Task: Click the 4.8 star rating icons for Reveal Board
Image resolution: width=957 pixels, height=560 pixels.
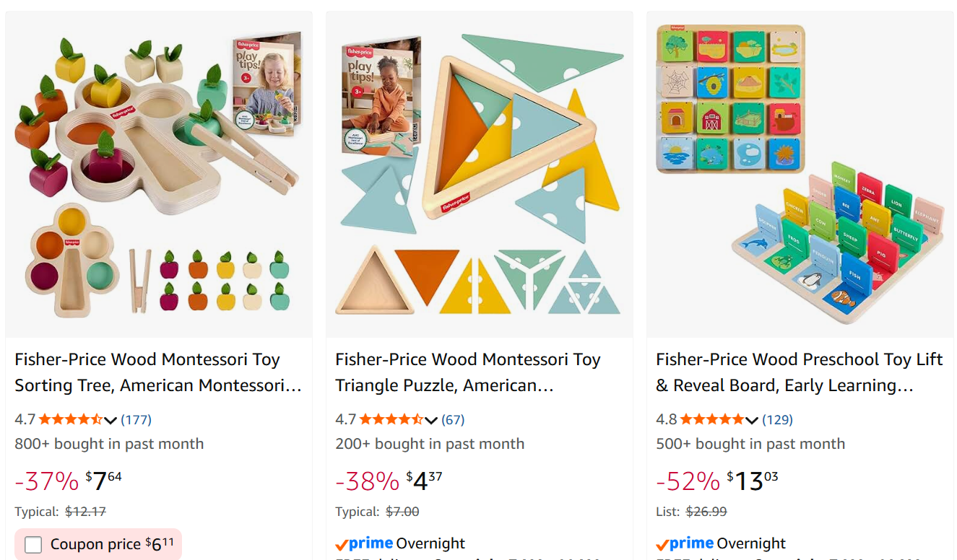Action: 712,419
